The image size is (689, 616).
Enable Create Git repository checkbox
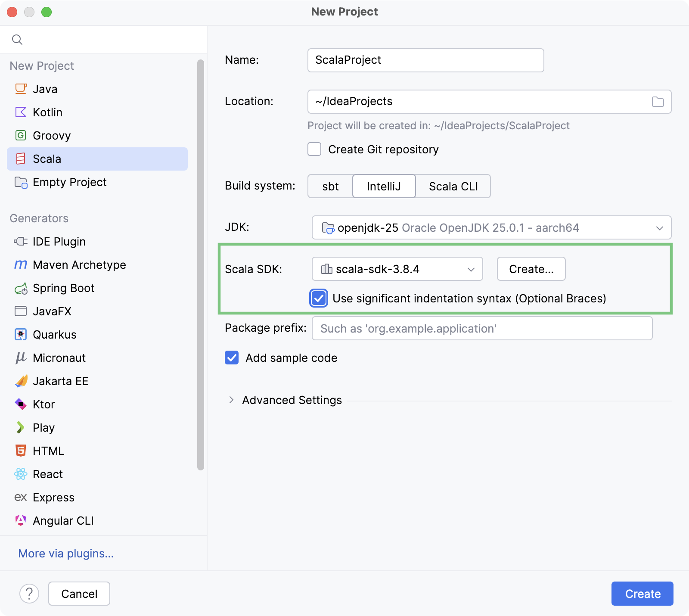314,149
